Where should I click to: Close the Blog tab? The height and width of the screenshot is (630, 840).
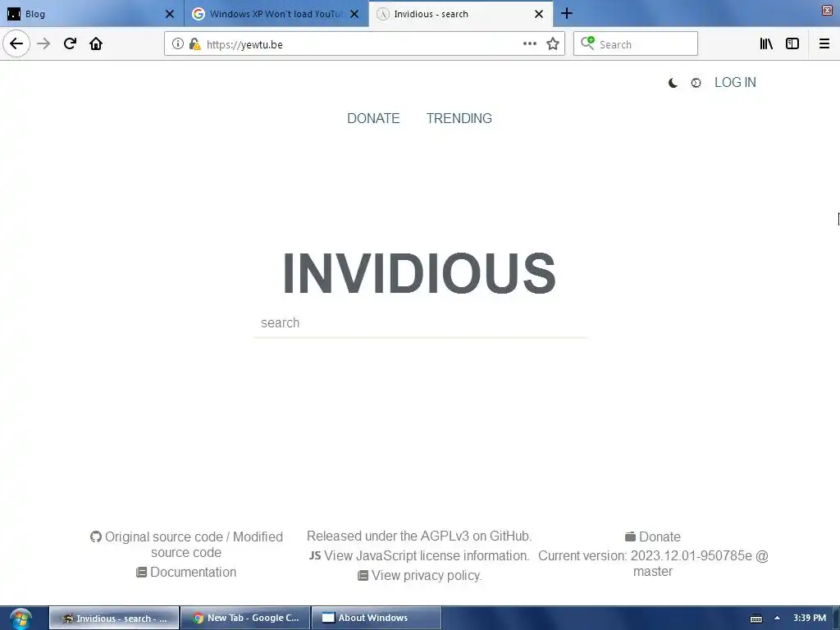169,14
